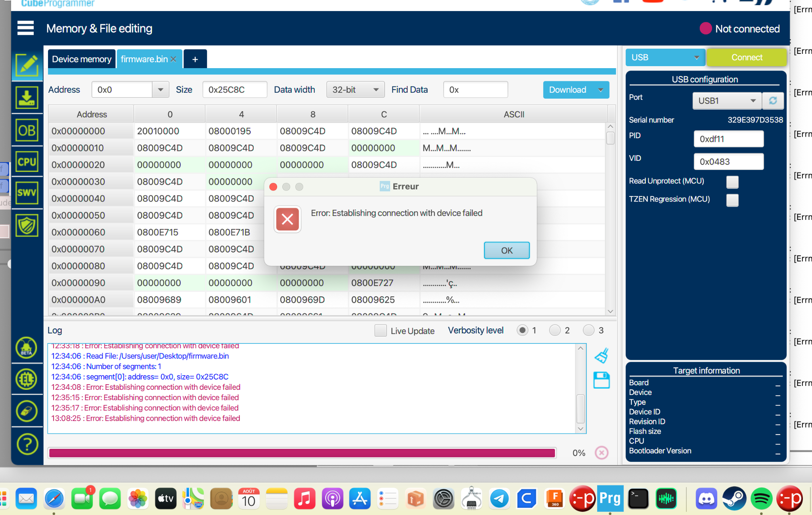The width and height of the screenshot is (812, 515).
Task: Open Erasing & Programming download icon
Action: [x=27, y=97]
